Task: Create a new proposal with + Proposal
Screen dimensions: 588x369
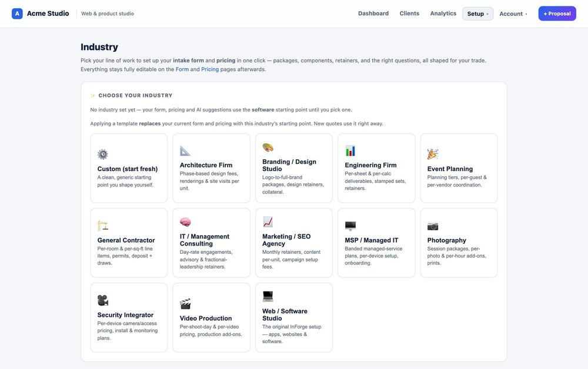Action: coord(557,14)
